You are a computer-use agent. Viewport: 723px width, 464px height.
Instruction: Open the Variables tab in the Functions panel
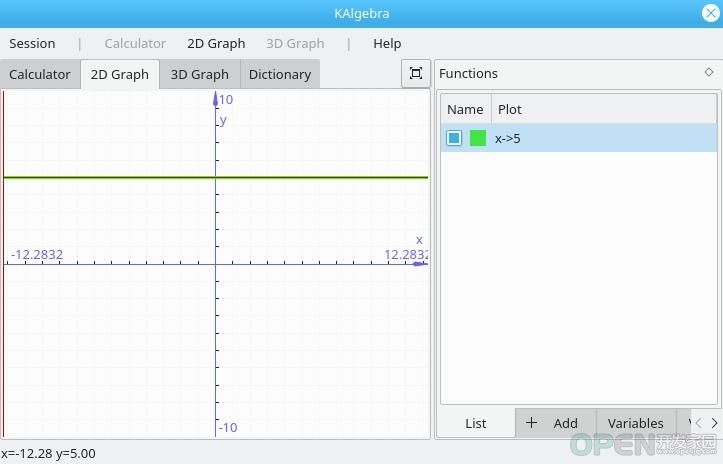(636, 423)
